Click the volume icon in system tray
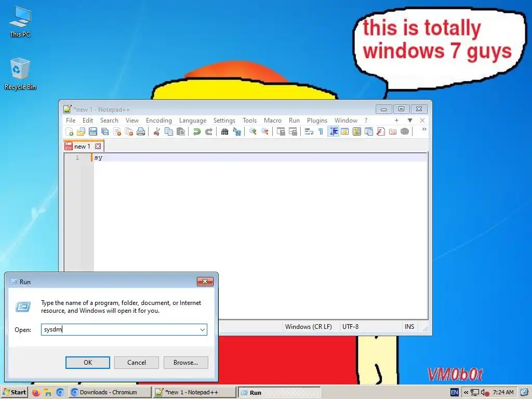The height and width of the screenshot is (399, 532). point(485,393)
